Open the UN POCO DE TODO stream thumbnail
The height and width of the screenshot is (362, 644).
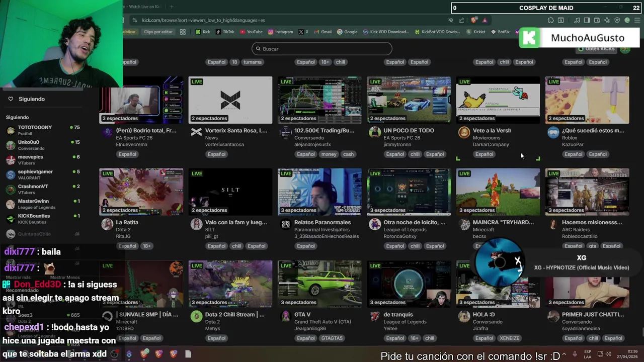(409, 100)
